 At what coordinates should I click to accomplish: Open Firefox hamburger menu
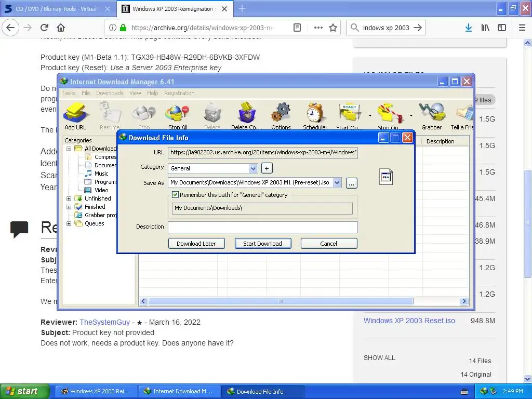[x=522, y=28]
